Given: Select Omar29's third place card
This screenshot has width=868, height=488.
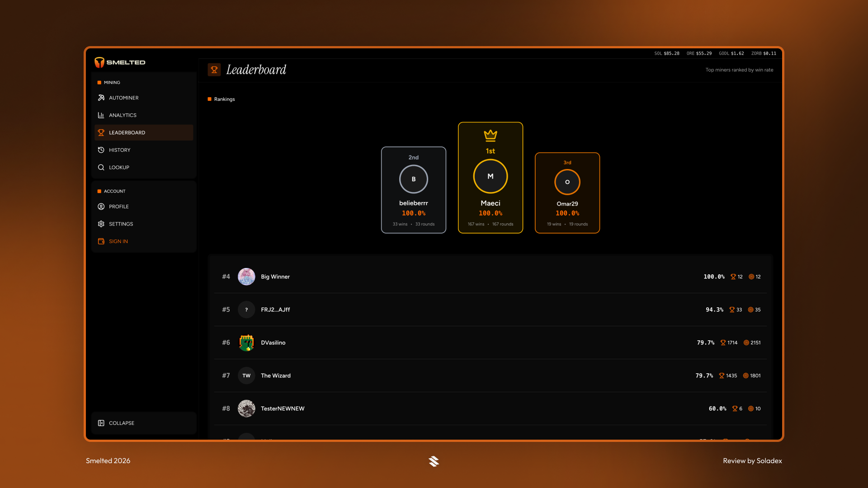Looking at the screenshot, I should coord(567,193).
